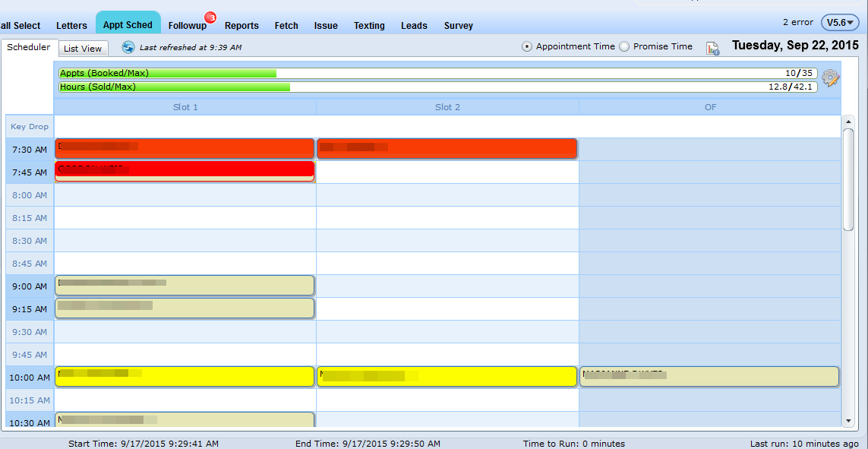Open the red 7:45 AM Slot 1 appointment
This screenshot has height=449, width=868.
tap(185, 170)
